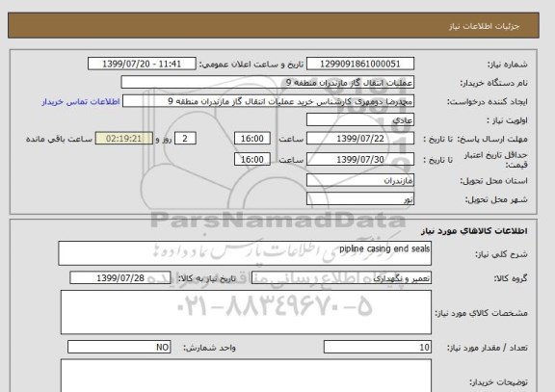Click the response deadline date 1399/07/22
The image size is (555, 392).
(360, 139)
